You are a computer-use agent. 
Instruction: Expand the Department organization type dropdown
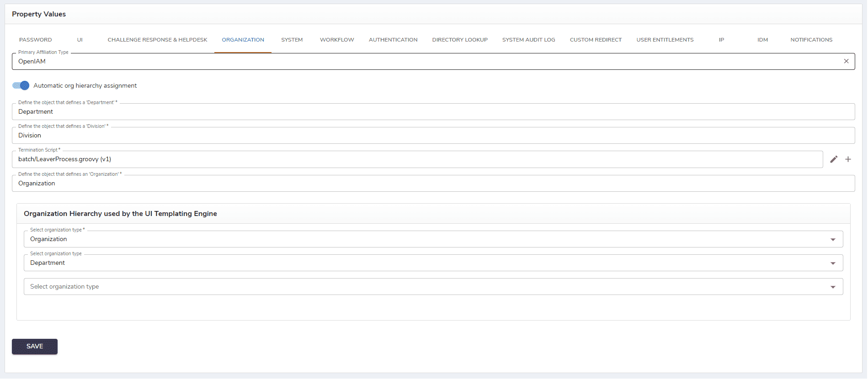[x=832, y=263]
